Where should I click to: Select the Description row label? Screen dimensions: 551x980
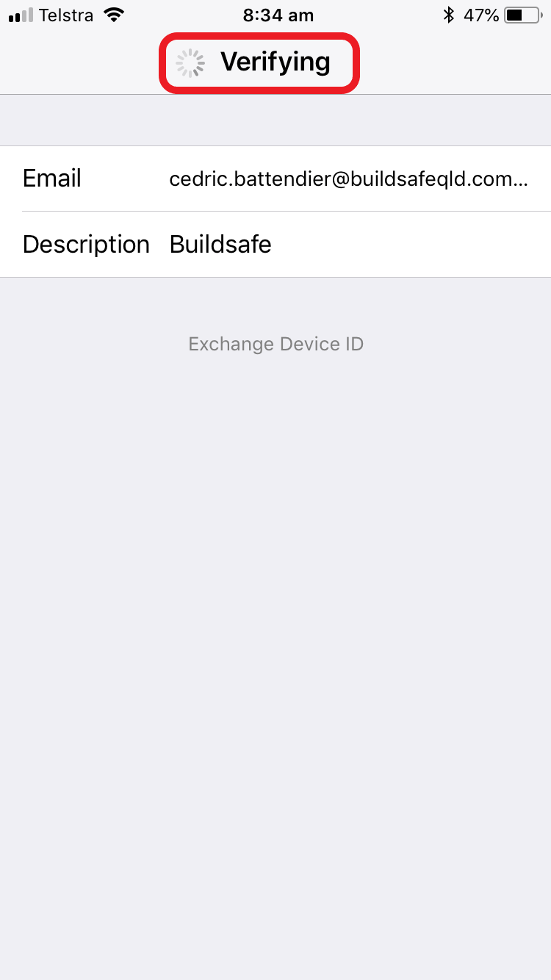[86, 244]
